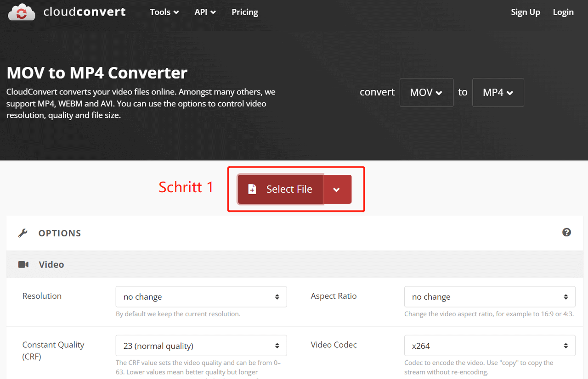Click the Login link
This screenshot has height=379, width=588.
(563, 12)
